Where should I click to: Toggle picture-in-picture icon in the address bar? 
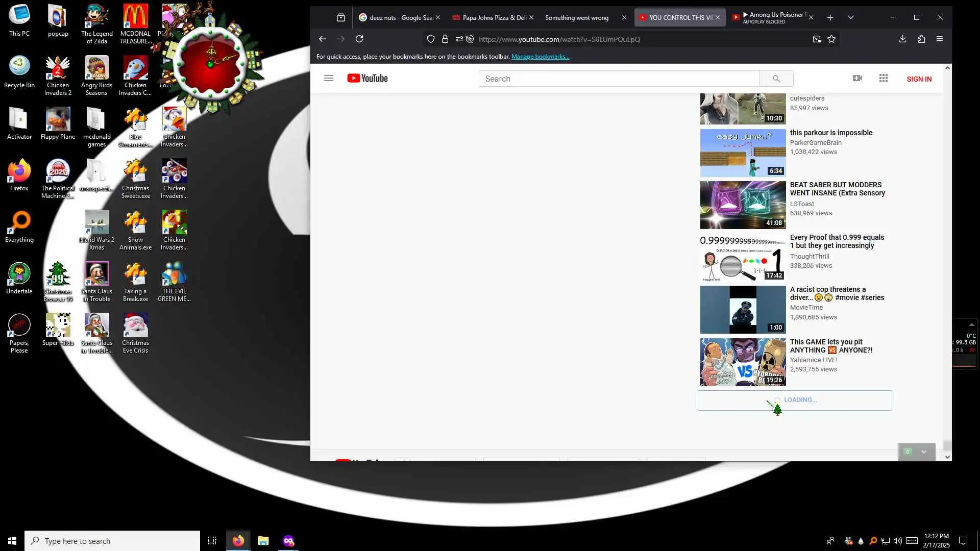coord(817,39)
